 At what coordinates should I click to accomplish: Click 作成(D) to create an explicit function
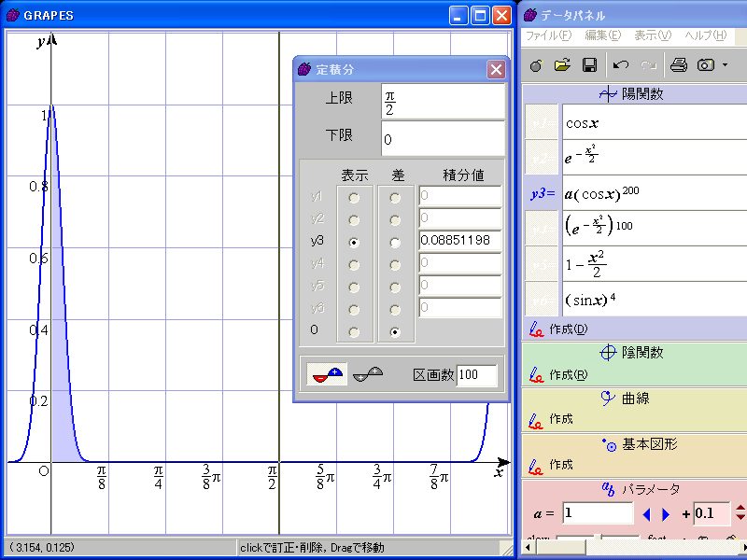coord(568,329)
